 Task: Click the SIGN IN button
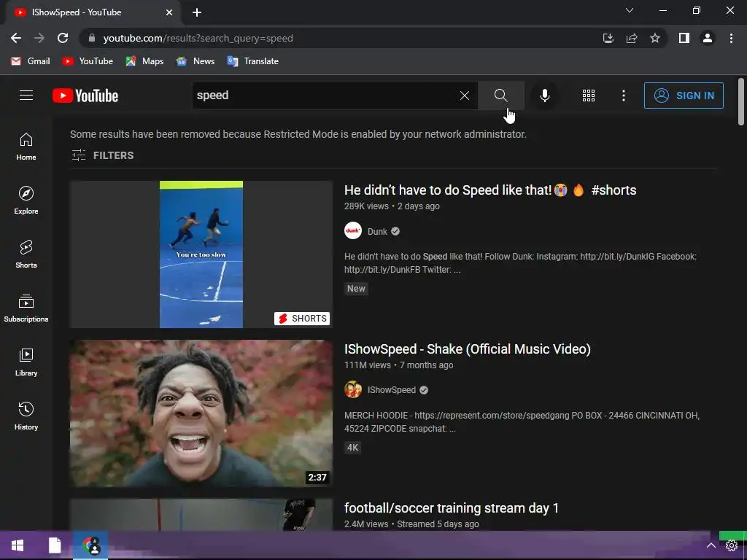(683, 96)
